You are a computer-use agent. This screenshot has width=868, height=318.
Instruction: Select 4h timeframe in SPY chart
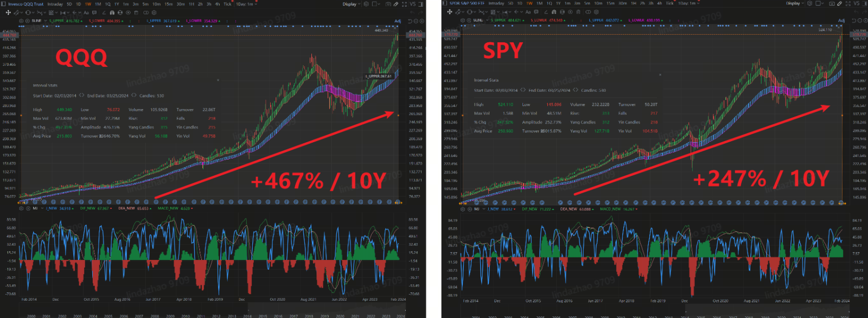660,3
